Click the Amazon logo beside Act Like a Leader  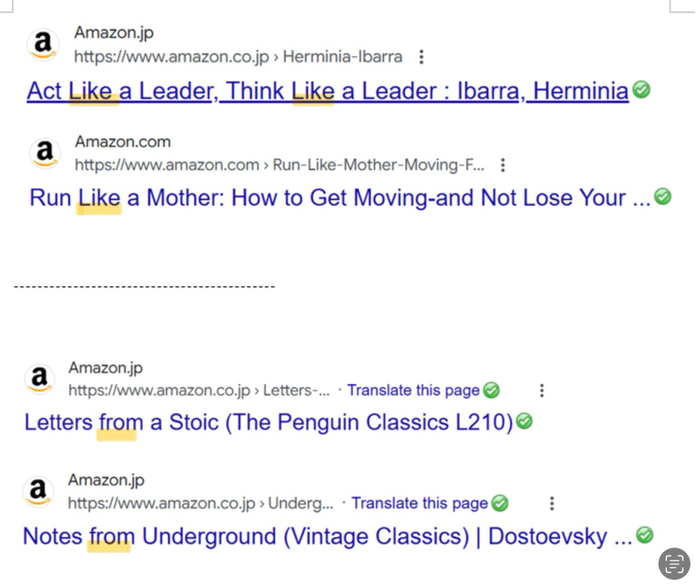[43, 44]
